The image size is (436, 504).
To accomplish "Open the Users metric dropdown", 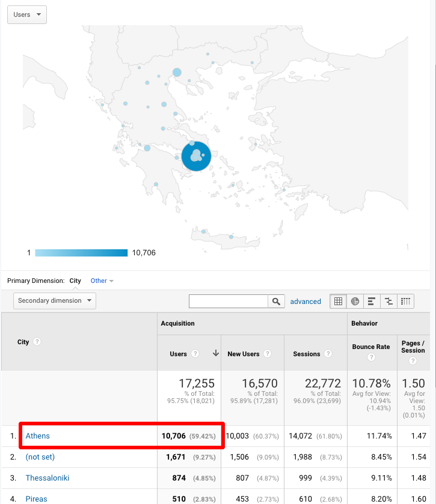I will tap(26, 14).
